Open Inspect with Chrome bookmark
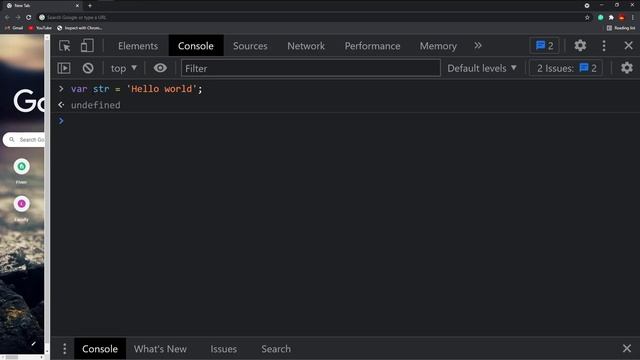 point(80,28)
